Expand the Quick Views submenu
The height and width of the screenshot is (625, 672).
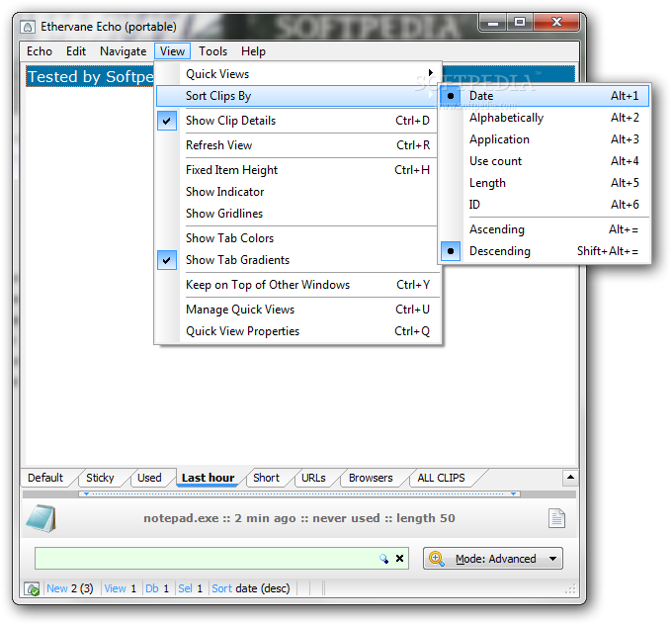[296, 74]
